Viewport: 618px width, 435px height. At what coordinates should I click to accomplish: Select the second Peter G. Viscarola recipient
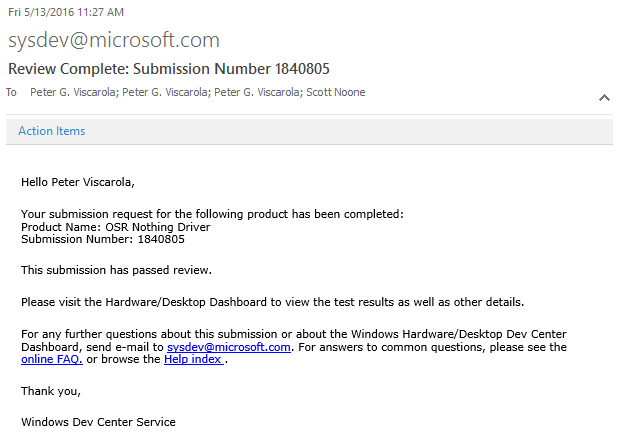tap(166, 92)
